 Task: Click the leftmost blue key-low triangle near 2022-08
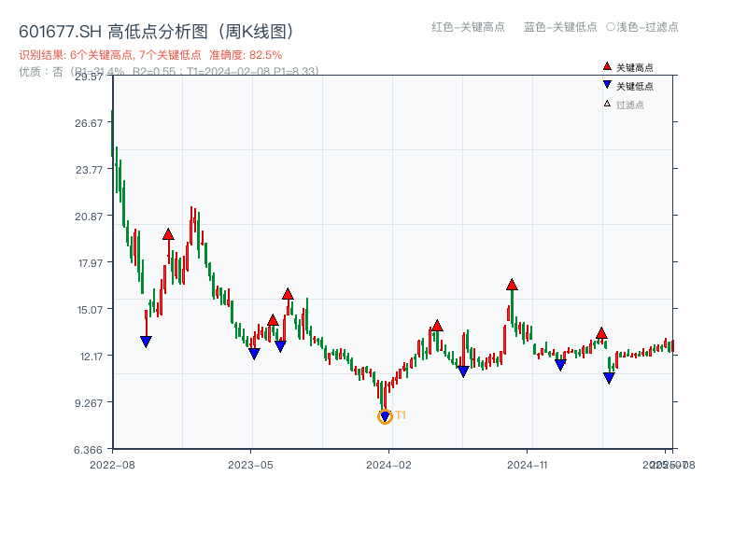pyautogui.click(x=147, y=342)
